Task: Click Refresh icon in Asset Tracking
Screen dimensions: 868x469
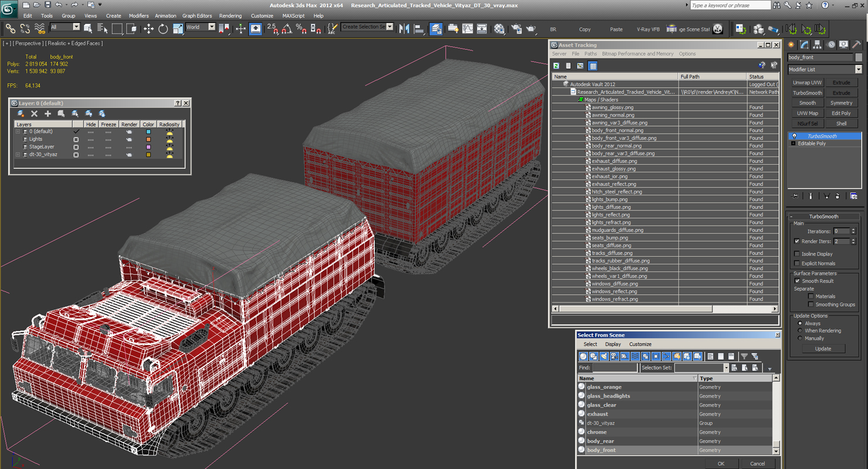Action: [556, 66]
